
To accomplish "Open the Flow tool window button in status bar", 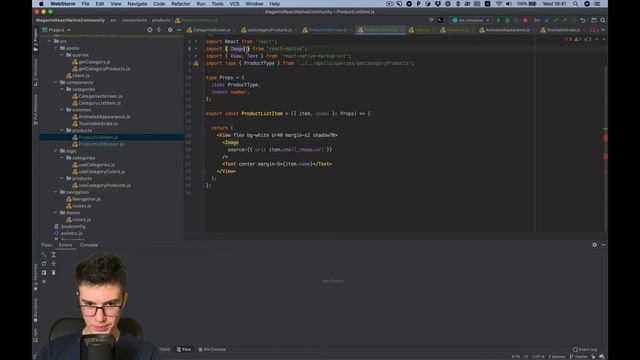I will point(184,349).
